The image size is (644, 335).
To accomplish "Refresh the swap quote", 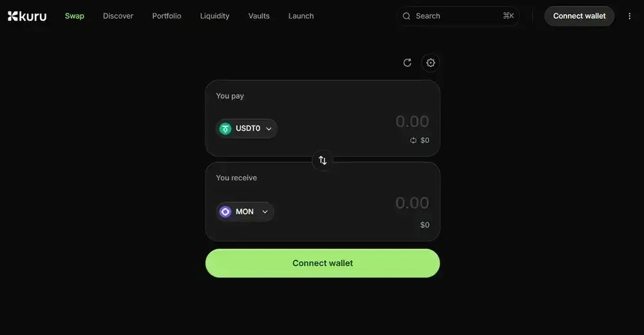I will (407, 62).
